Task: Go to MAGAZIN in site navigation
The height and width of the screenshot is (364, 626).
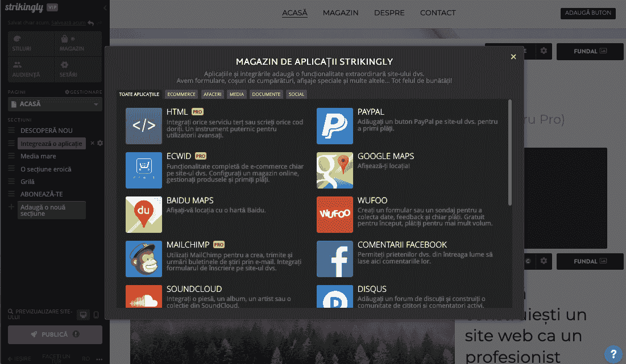Action: pyautogui.click(x=341, y=12)
